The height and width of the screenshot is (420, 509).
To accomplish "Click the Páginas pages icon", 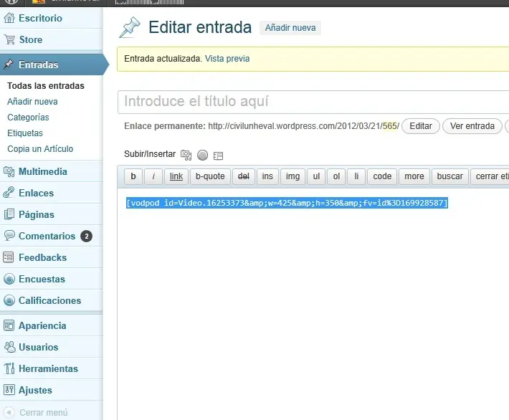I will 9,214.
